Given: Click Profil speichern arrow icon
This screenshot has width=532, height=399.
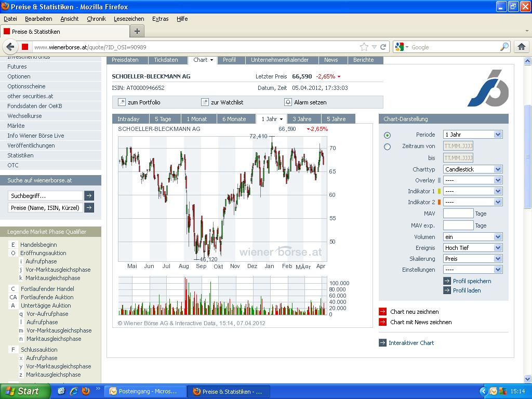Looking at the screenshot, I should tap(447, 281).
